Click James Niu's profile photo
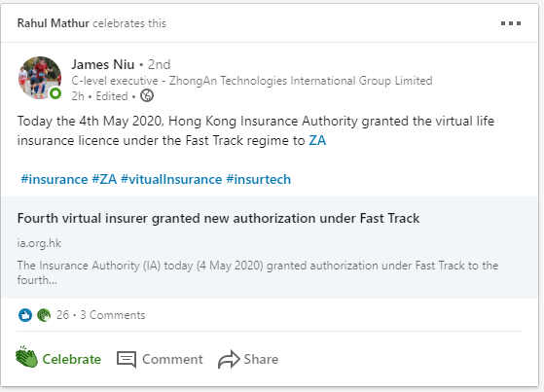Screen dimensions: 544x392 click(x=40, y=78)
